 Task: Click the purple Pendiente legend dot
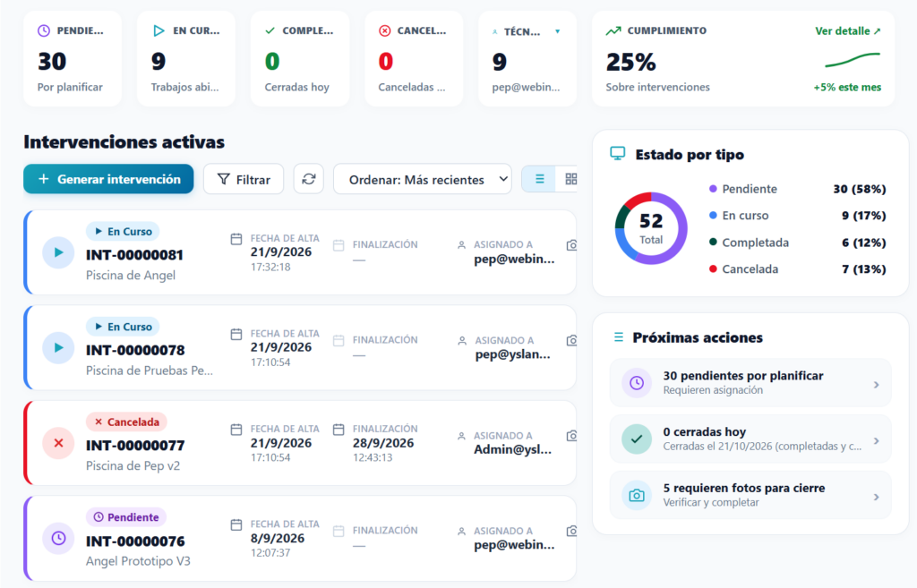pos(713,189)
